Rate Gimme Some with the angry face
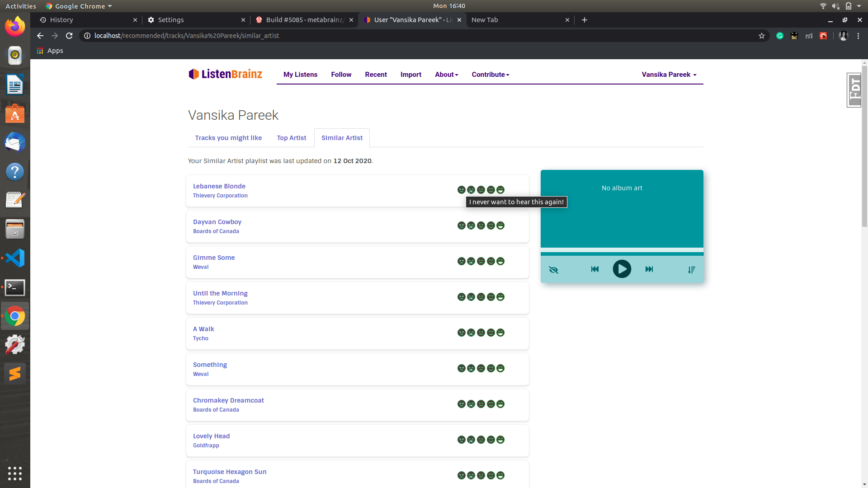The image size is (868, 488). 461,261
